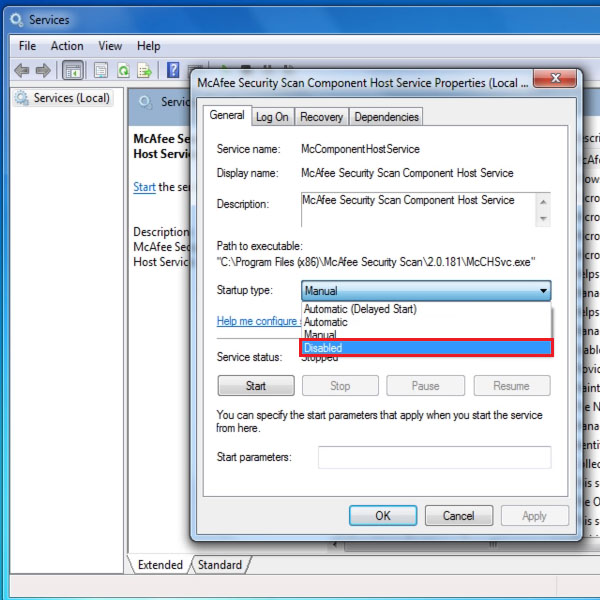
Task: Open the Properties toolbar icon
Action: [x=101, y=70]
